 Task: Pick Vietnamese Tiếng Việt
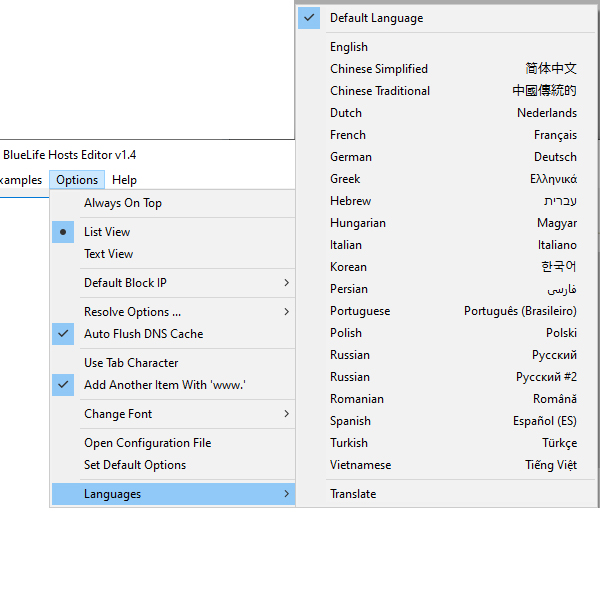click(x=447, y=465)
